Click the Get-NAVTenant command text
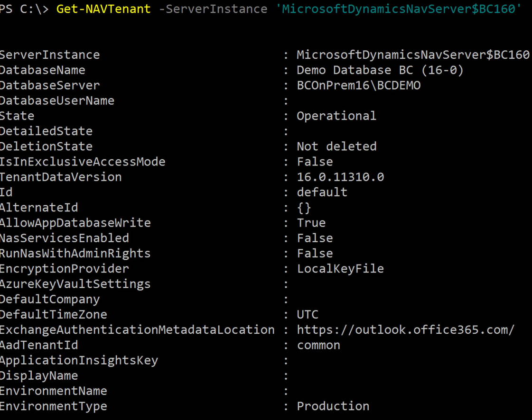The image size is (532, 420). coord(103,9)
